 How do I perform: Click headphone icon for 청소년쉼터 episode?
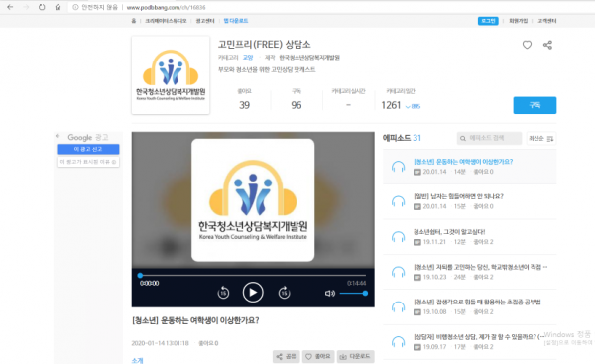[398, 237]
